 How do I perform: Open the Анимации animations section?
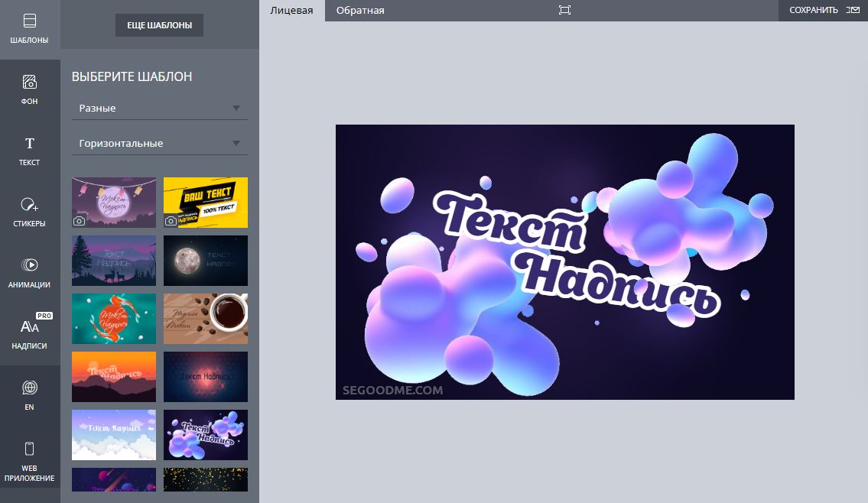pos(29,274)
